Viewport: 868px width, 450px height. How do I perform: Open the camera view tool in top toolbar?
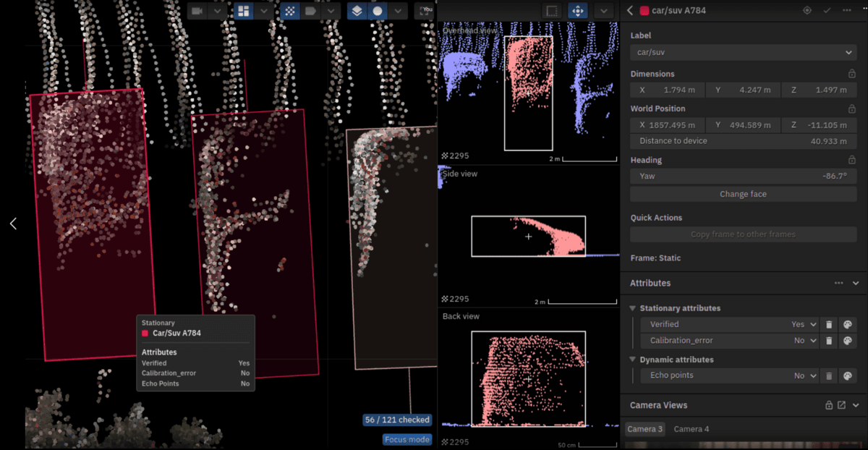click(197, 11)
